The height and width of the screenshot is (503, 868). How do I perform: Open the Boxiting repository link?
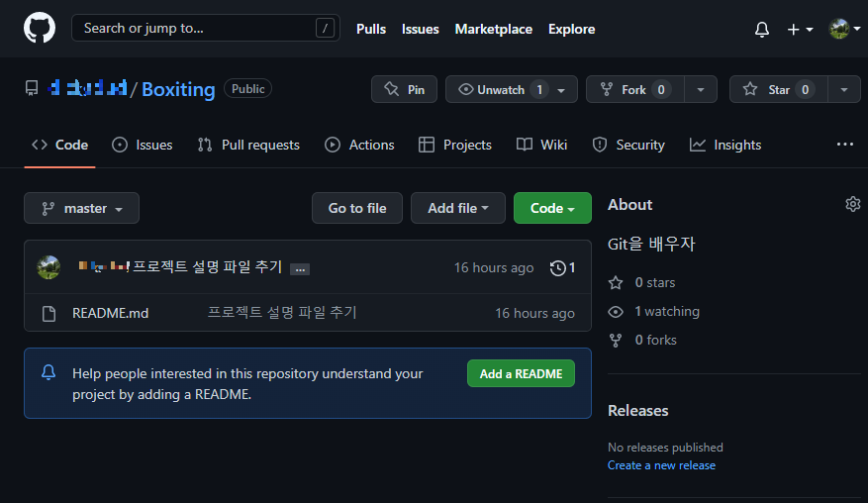pos(178,89)
